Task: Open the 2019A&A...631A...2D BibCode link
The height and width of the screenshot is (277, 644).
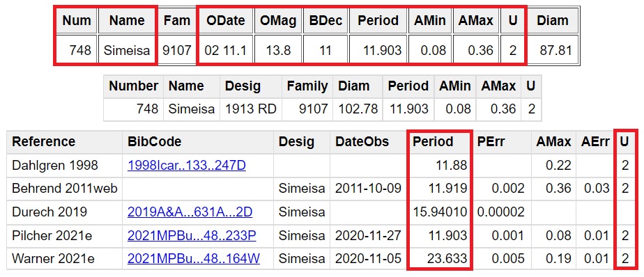Action: pos(190,212)
